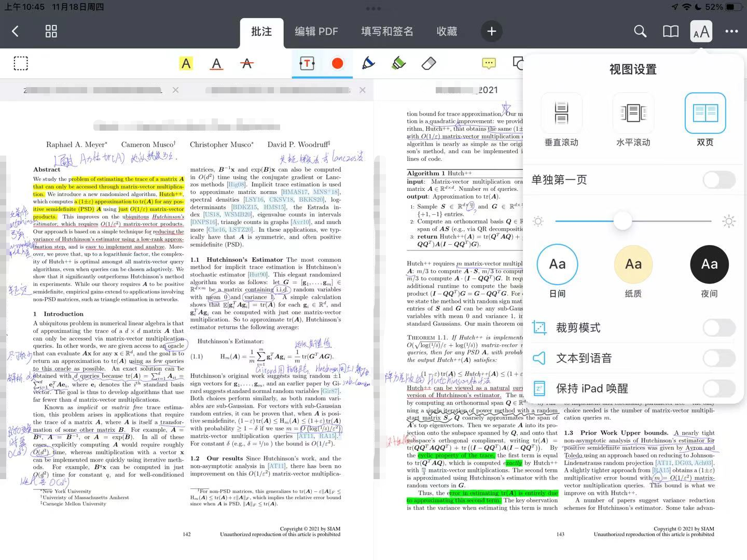The height and width of the screenshot is (560, 747).
Task: Switch to 夜间 reading theme
Action: coord(709,264)
